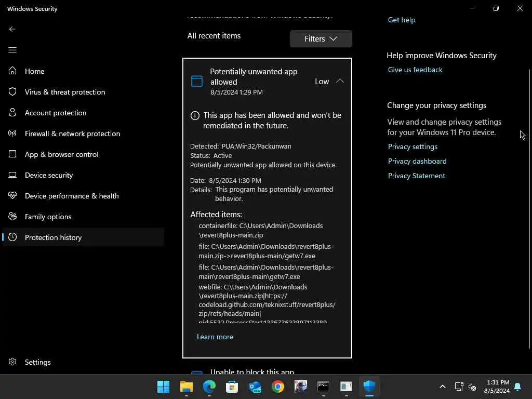Screen dimensions: 532x399
Task: Expand the Unable to block this app item
Action: 267,370
